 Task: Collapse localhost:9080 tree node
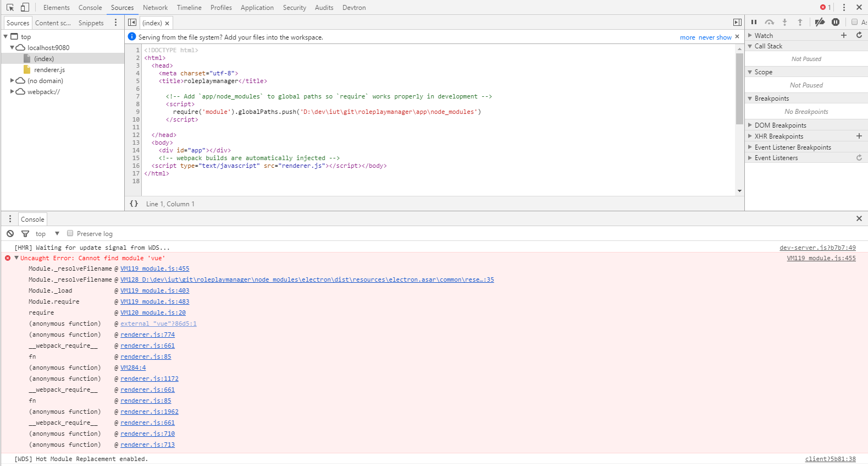[x=12, y=48]
